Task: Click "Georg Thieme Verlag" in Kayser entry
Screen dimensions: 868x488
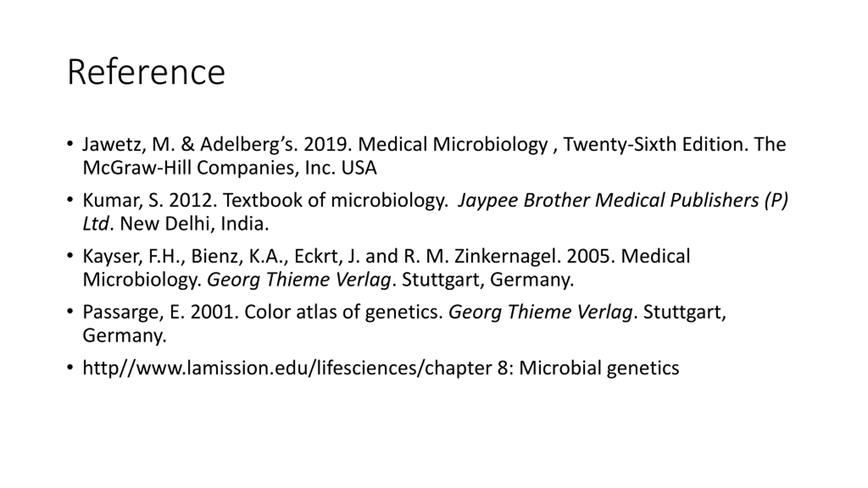Action: (x=299, y=280)
